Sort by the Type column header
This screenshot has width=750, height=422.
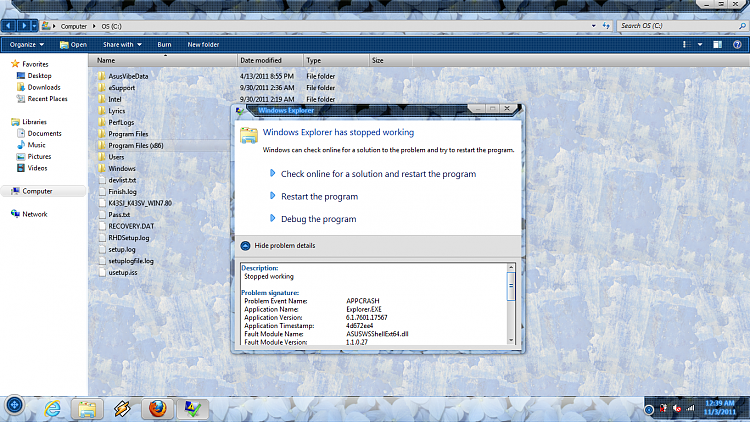pos(336,60)
